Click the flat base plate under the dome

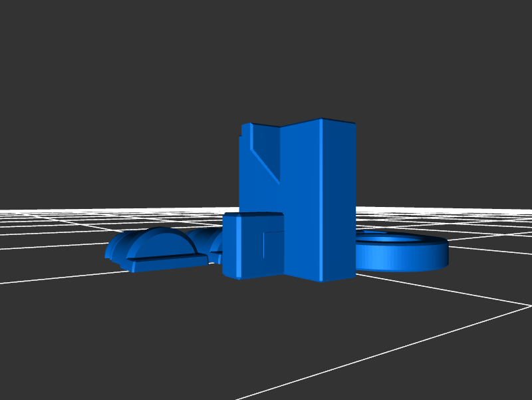click(x=166, y=264)
